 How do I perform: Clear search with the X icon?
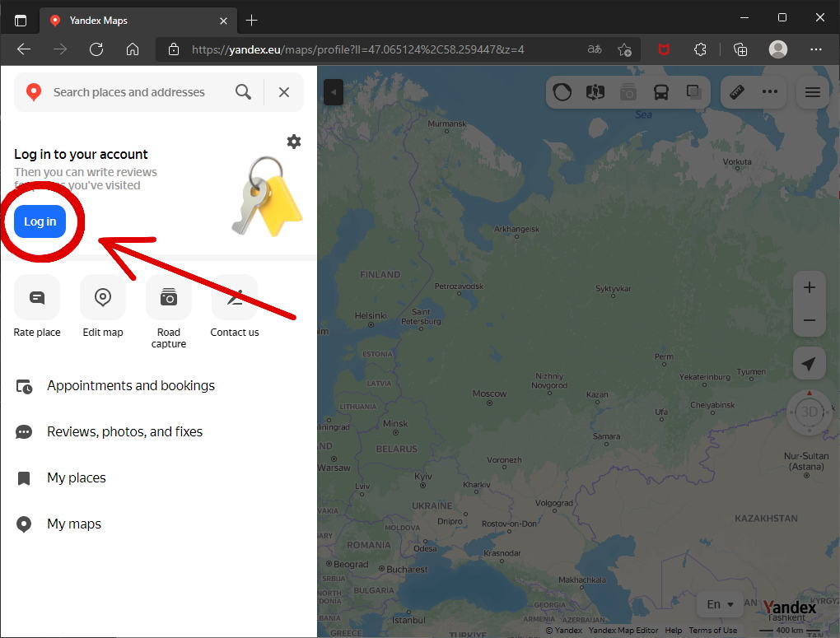pos(284,92)
